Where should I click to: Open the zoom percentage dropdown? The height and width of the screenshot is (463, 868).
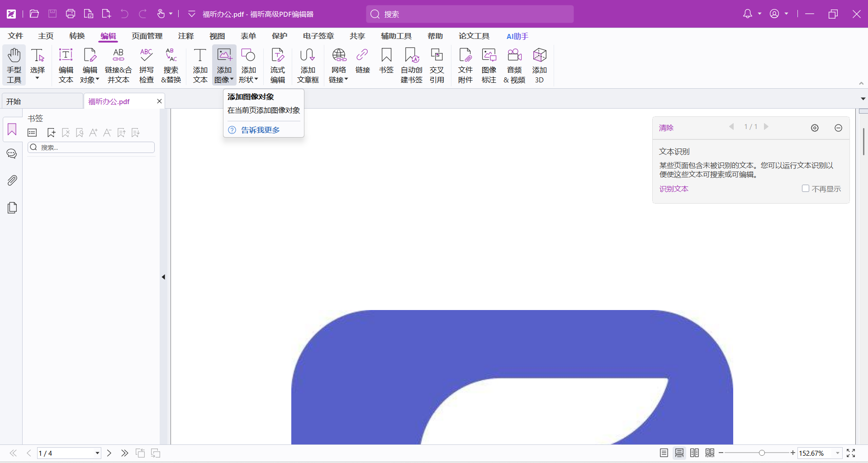point(837,453)
